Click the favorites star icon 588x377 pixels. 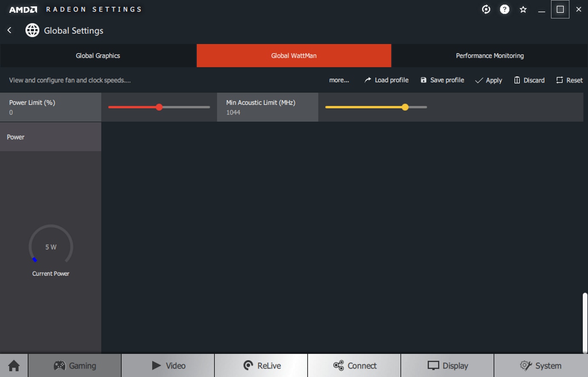coord(523,9)
